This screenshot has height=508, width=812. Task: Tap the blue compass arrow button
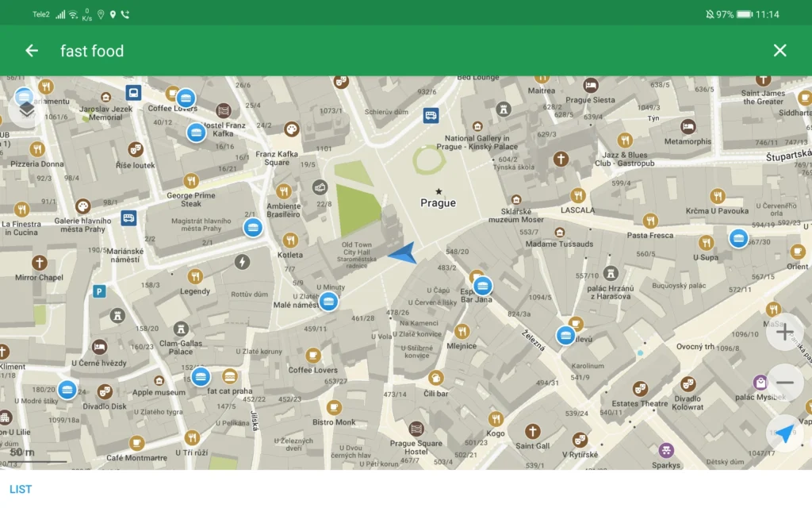783,433
